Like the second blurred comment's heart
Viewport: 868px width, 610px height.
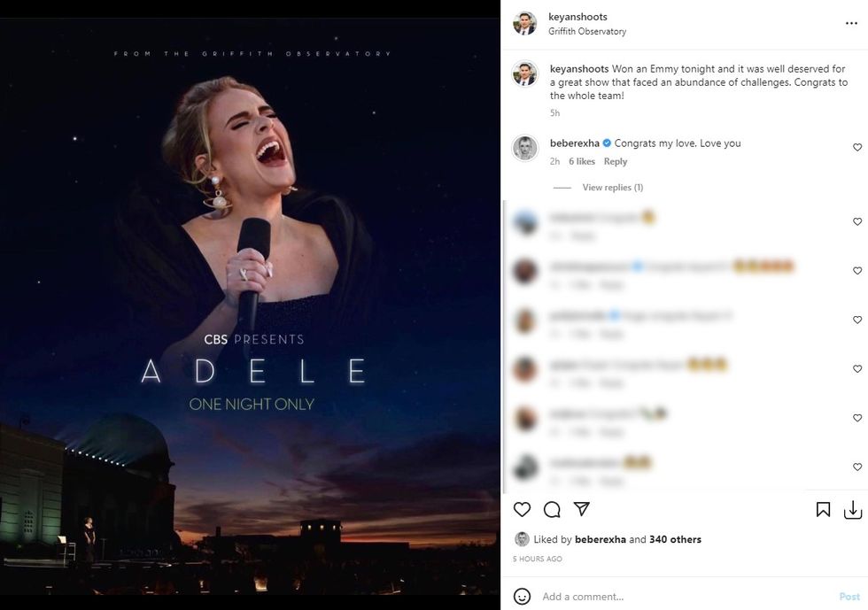(856, 271)
